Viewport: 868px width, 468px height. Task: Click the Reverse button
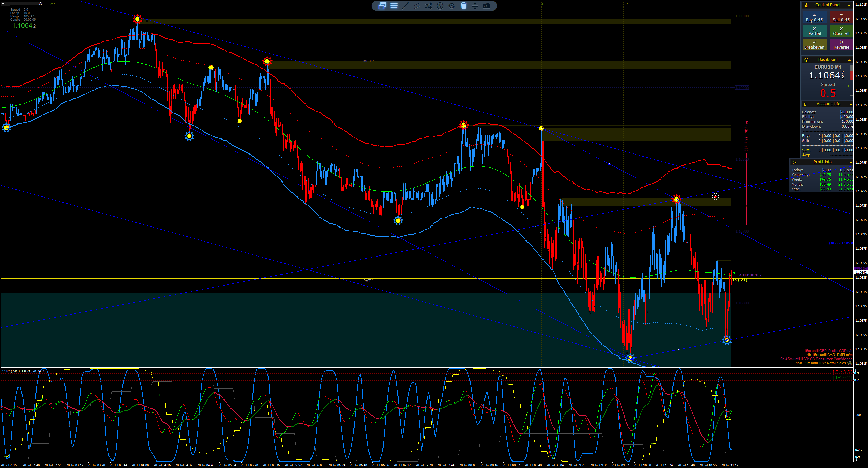click(x=841, y=45)
